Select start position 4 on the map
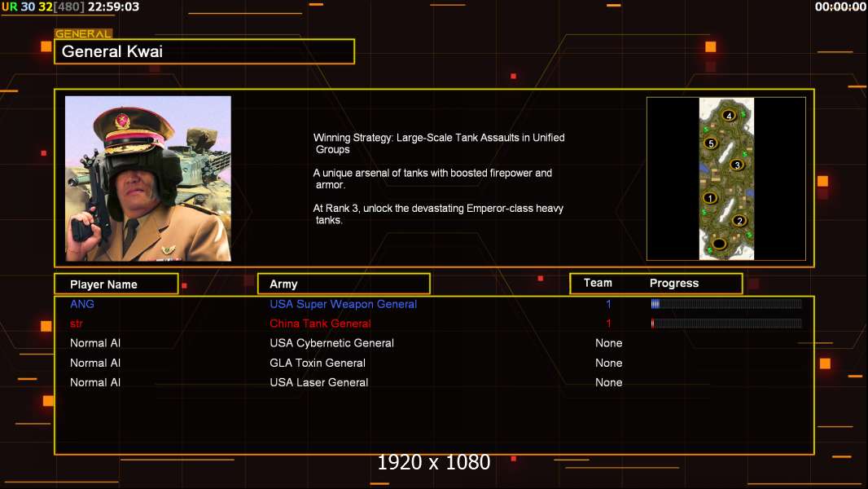Image resolution: width=868 pixels, height=489 pixels. (x=729, y=115)
